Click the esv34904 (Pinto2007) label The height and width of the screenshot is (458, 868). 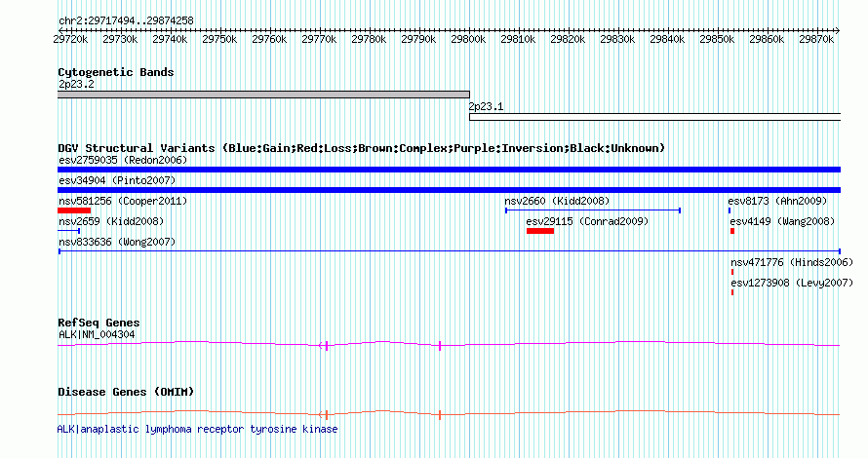117,180
